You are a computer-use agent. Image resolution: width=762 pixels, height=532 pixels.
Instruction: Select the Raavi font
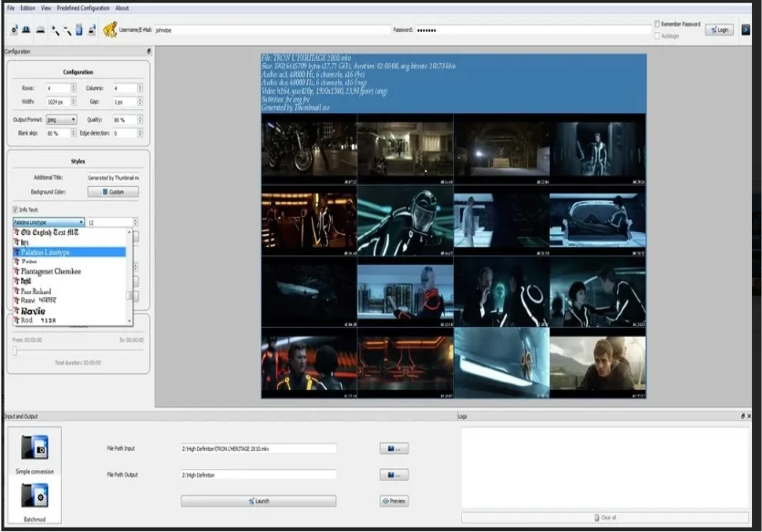(69, 301)
